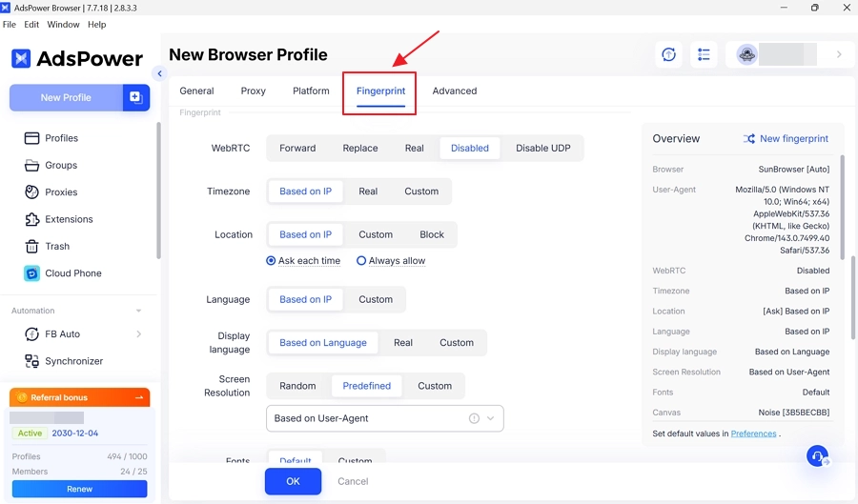Click the Referral bonus coin icon
This screenshot has width=858, height=504.
pos(22,397)
